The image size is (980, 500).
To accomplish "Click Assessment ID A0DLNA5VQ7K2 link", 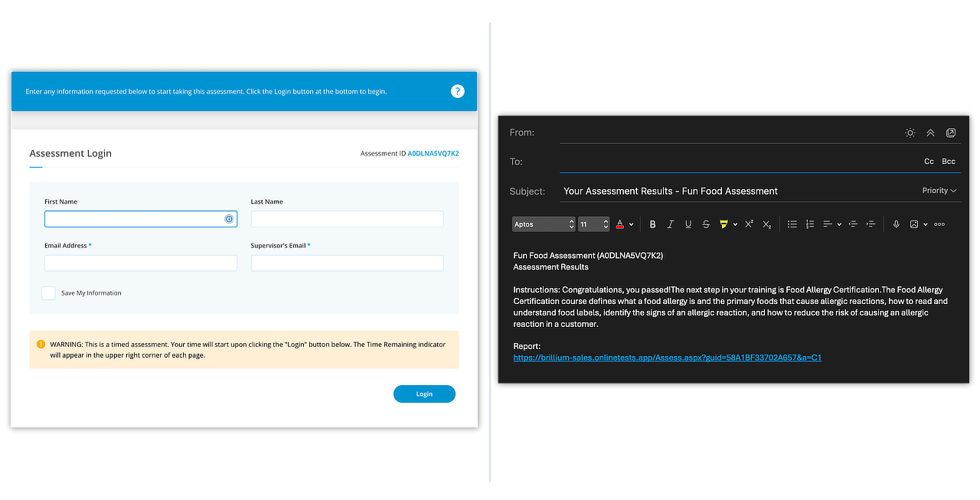I will coord(433,154).
